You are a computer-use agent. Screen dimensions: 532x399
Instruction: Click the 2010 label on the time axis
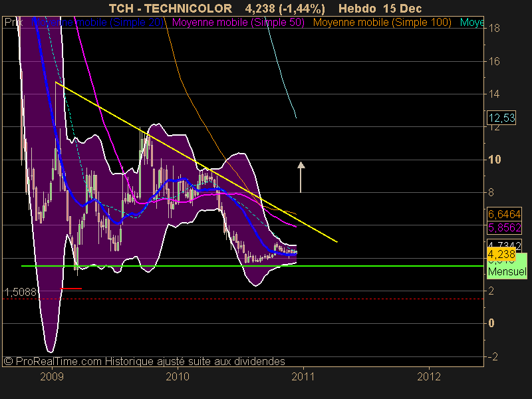click(x=178, y=376)
